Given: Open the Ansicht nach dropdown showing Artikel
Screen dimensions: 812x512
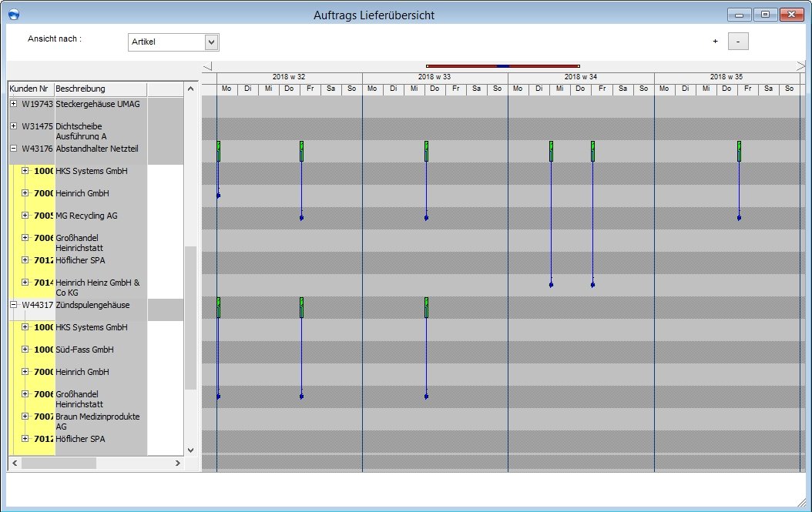Looking at the screenshot, I should (x=173, y=42).
